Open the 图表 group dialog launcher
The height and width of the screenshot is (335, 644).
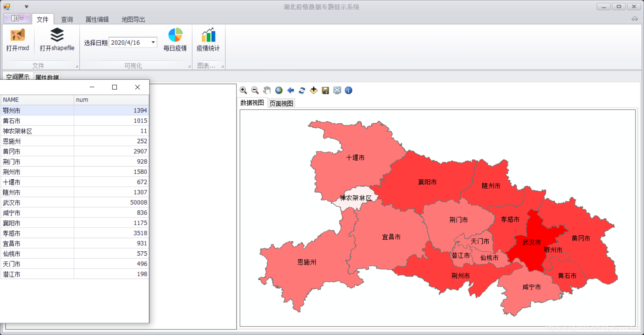coord(222,67)
